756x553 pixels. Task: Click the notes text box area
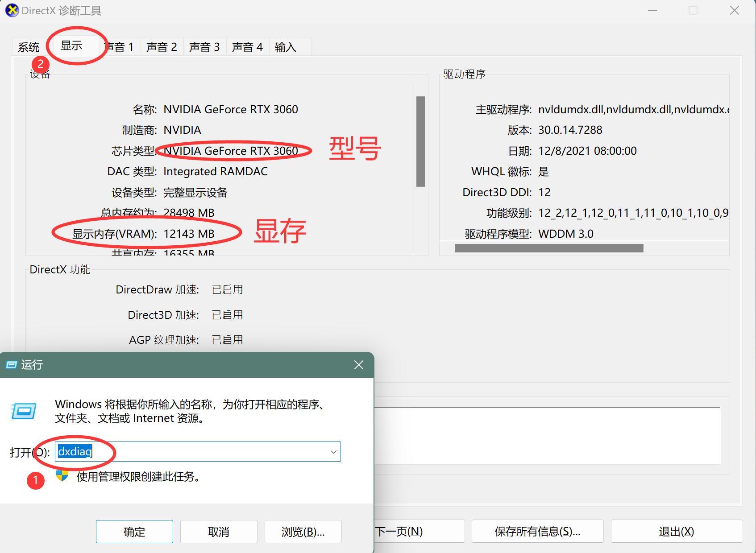pos(547,435)
